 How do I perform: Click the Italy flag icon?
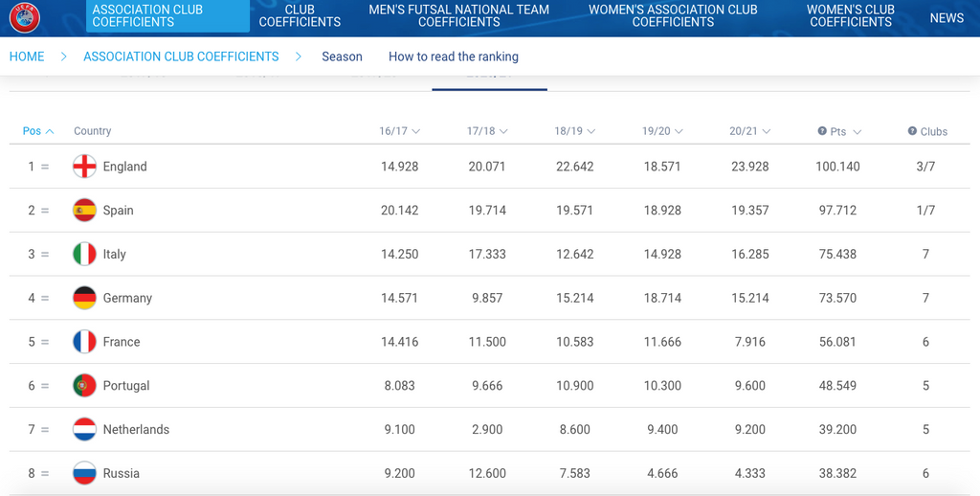point(84,255)
